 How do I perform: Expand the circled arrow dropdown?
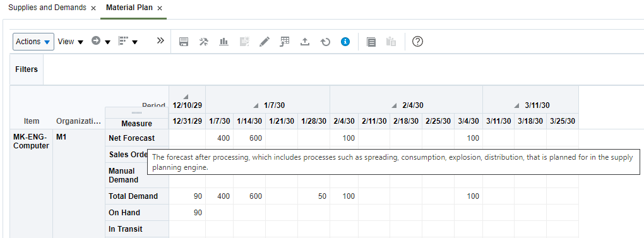pyautogui.click(x=101, y=41)
